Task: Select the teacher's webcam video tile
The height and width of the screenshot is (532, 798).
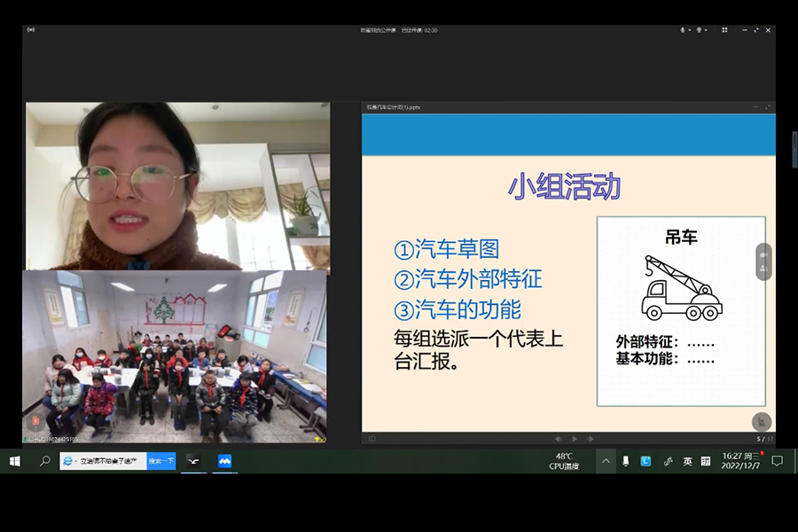Action: (177, 185)
